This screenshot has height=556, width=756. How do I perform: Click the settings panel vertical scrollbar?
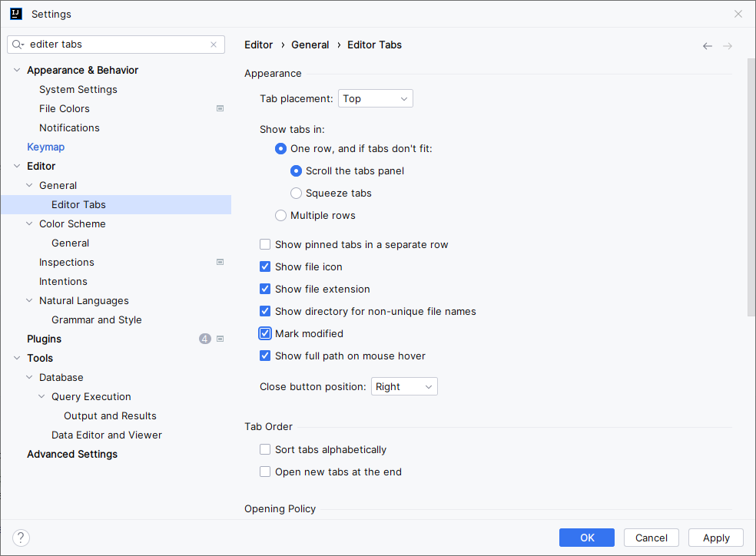coord(751,188)
